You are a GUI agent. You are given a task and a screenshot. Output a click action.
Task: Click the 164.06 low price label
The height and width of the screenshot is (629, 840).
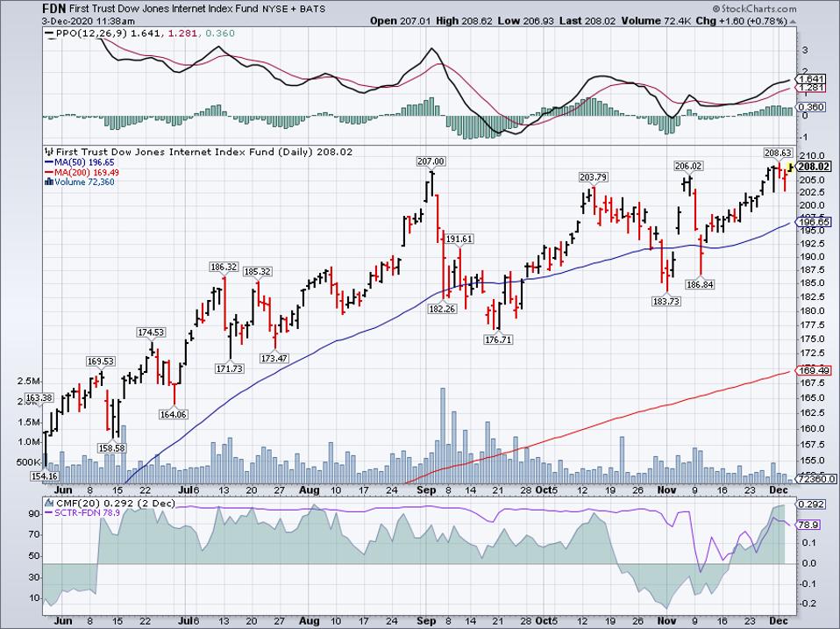point(174,414)
